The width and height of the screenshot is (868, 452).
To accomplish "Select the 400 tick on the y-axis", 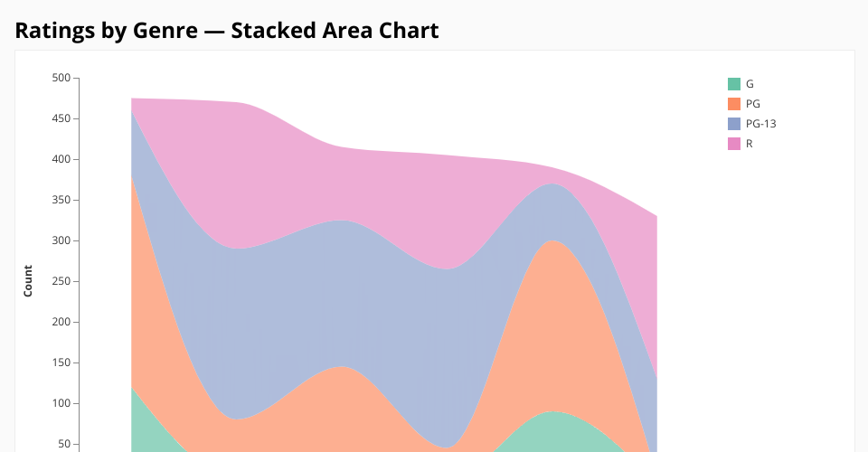I will tap(61, 159).
